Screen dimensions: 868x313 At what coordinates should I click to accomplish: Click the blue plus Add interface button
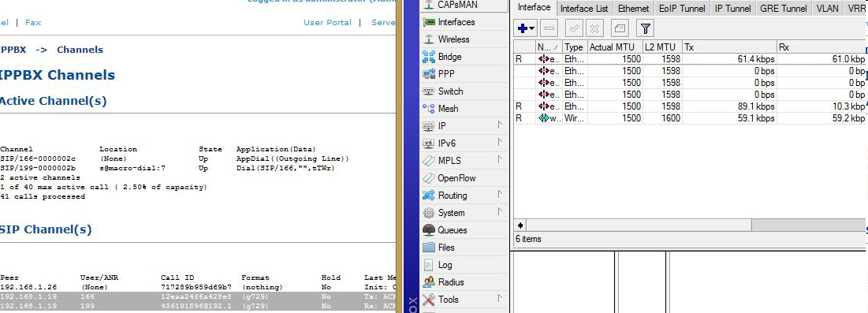(525, 28)
